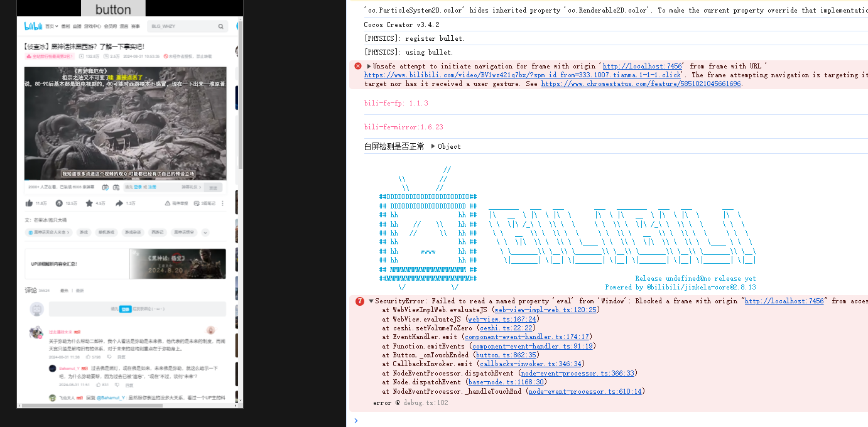Open the 黑神话:悟空 2024.8.20 banner

[x=177, y=264]
